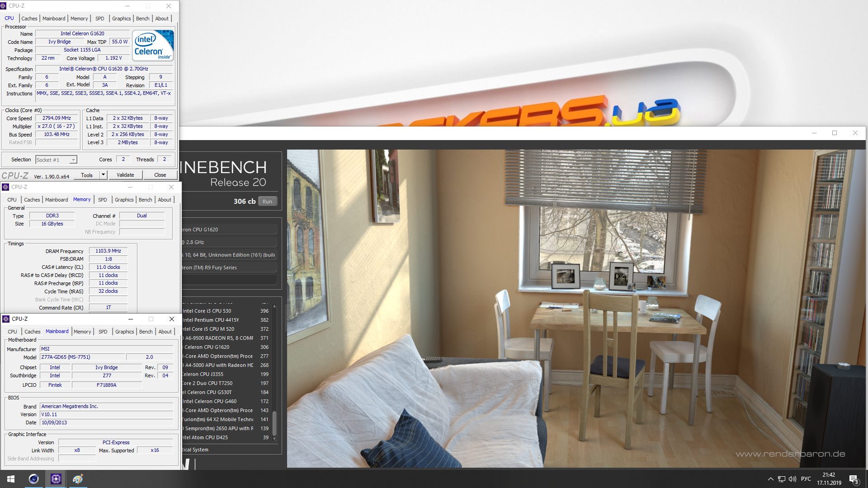Open About tab in the top CPU-Z window
868x488 pixels.
tap(162, 19)
